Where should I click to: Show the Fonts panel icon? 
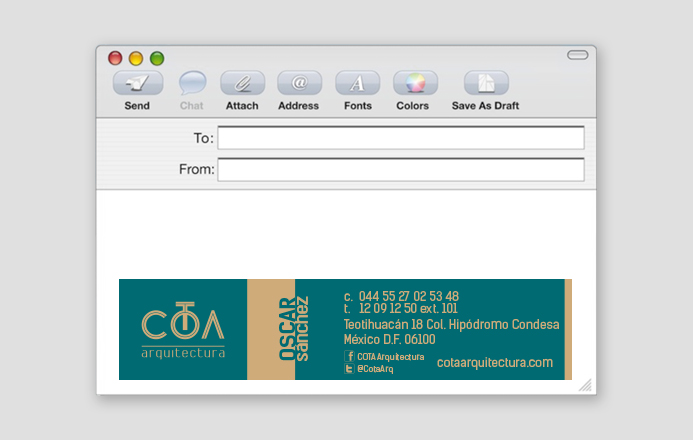(358, 83)
